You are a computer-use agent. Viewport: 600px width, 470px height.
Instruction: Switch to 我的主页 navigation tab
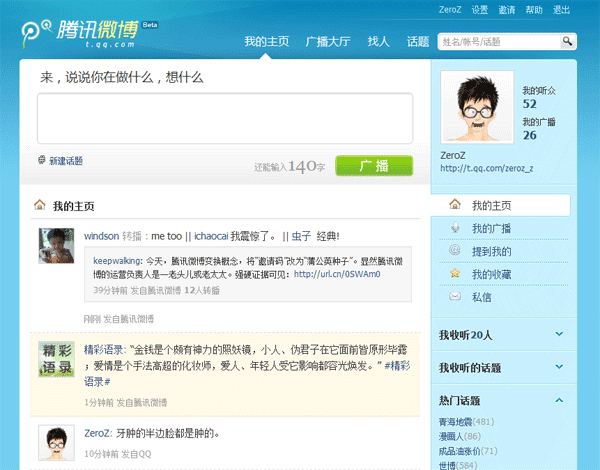[266, 41]
